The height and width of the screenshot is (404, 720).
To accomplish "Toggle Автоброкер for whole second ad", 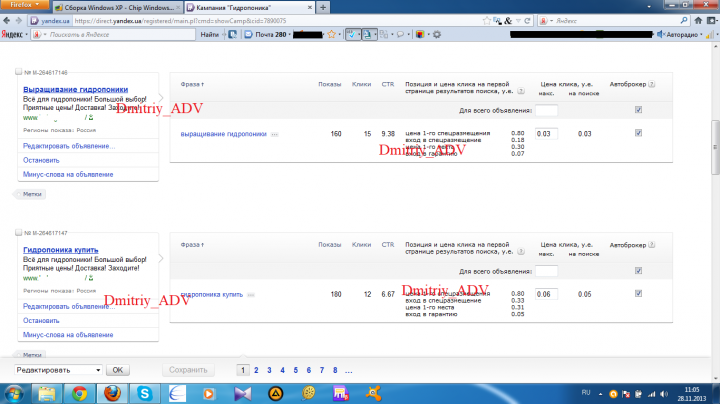I will pos(638,270).
